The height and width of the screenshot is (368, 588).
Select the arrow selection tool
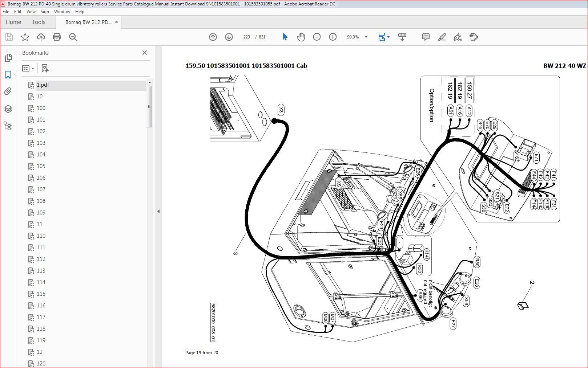[x=285, y=37]
